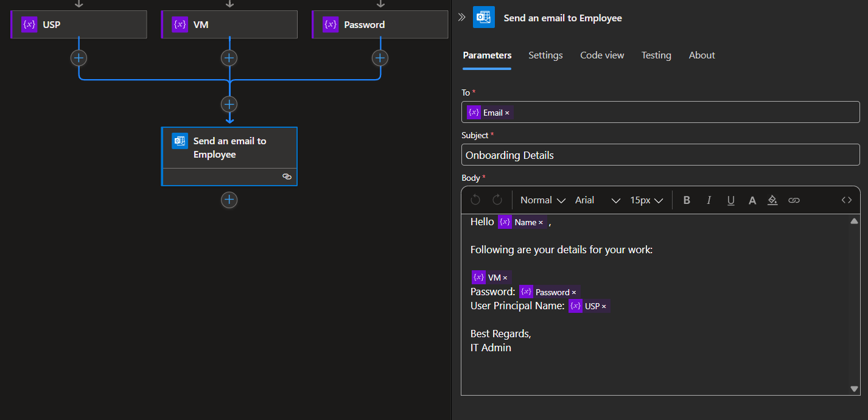This screenshot has width=868, height=420.
Task: Collapse the action details panel
Action: [x=461, y=18]
